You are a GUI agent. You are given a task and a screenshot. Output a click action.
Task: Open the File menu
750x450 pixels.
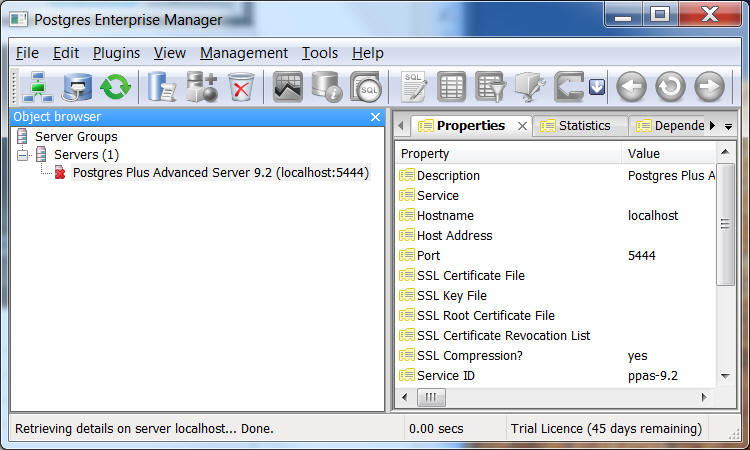(27, 53)
